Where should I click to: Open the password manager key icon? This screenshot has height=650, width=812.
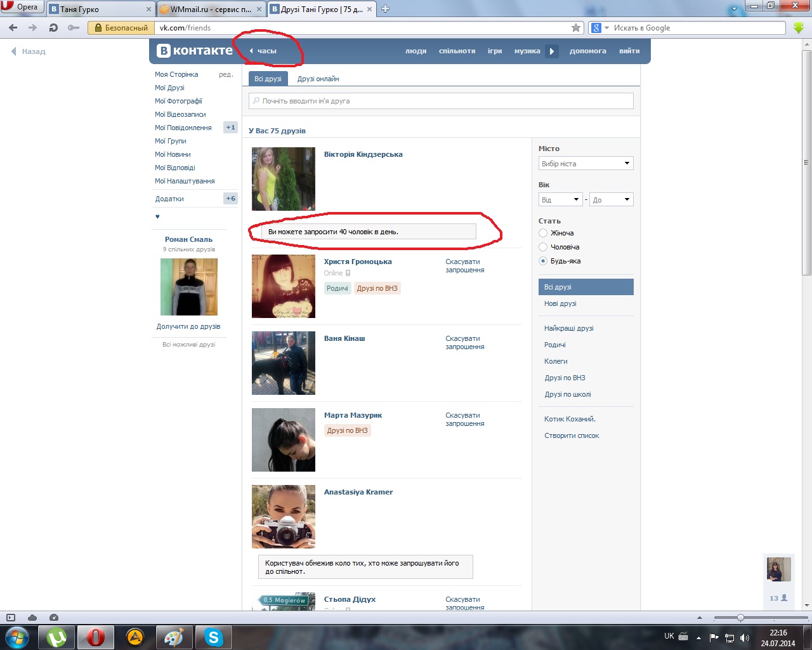click(74, 28)
